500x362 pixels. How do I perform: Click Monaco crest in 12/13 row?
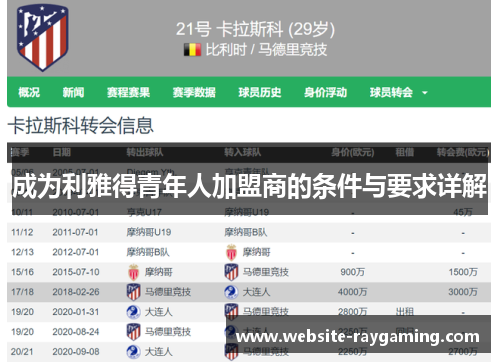[x=231, y=252]
